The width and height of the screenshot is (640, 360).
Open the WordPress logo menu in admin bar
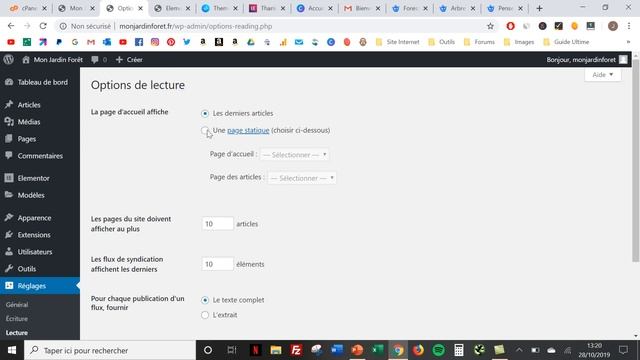[x=8, y=60]
